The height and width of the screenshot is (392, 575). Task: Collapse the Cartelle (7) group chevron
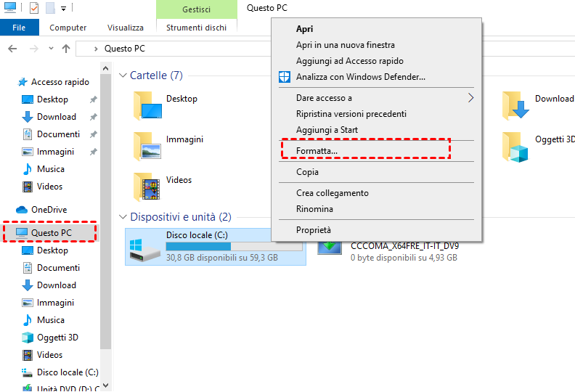click(x=123, y=75)
